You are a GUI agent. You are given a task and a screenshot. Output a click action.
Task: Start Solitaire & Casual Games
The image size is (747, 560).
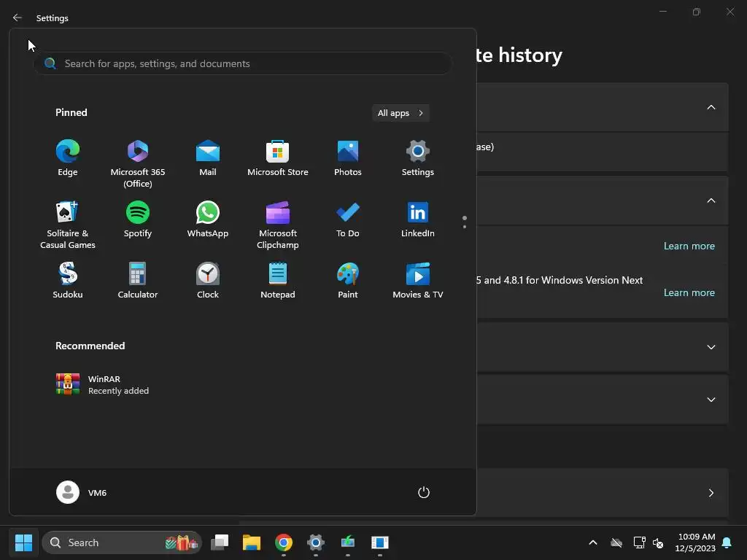(x=68, y=225)
